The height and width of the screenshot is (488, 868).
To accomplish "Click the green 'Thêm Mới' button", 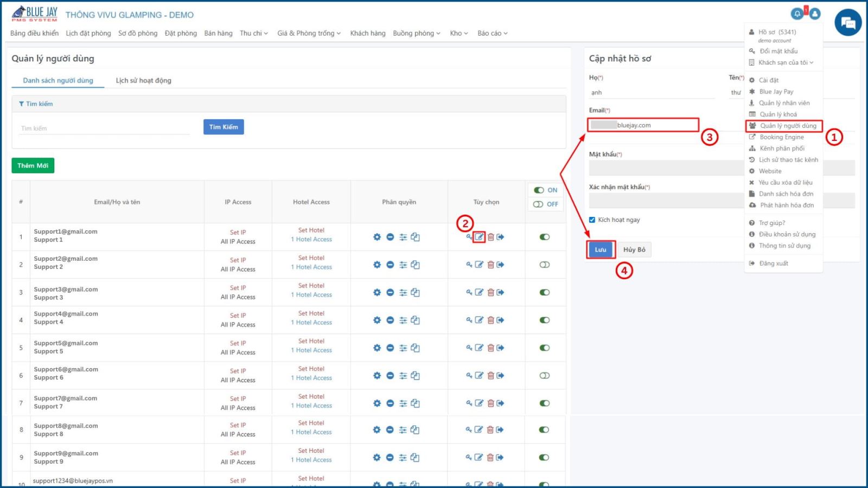I will click(33, 165).
